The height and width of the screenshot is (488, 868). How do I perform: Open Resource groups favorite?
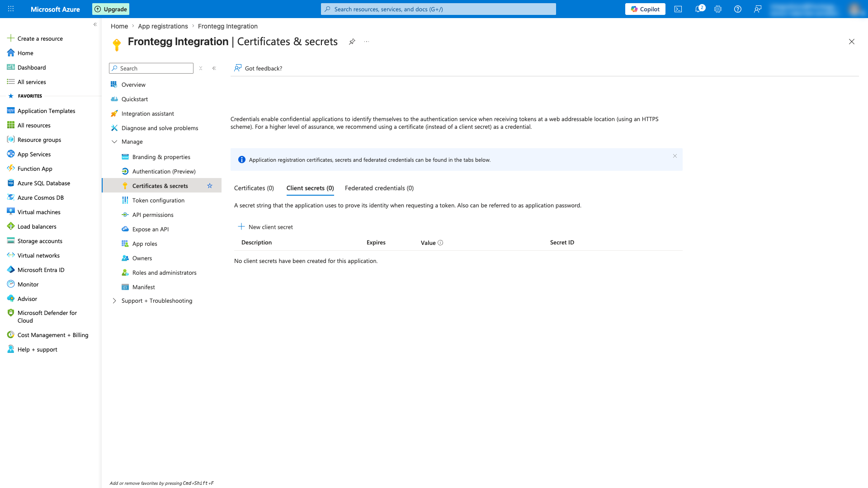pos(39,140)
